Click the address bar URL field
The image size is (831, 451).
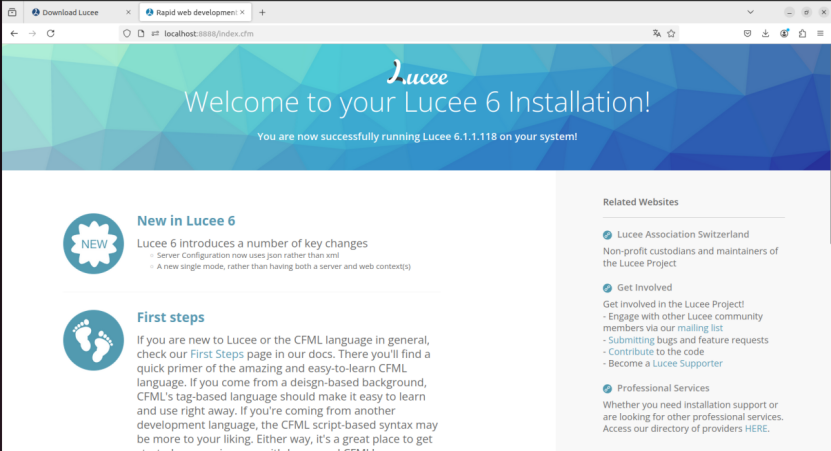tap(400, 33)
